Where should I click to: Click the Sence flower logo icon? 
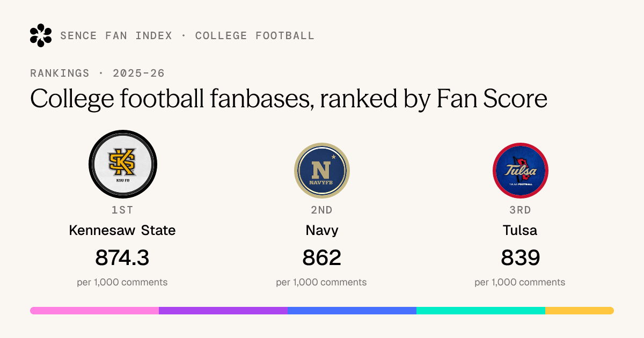(x=41, y=35)
